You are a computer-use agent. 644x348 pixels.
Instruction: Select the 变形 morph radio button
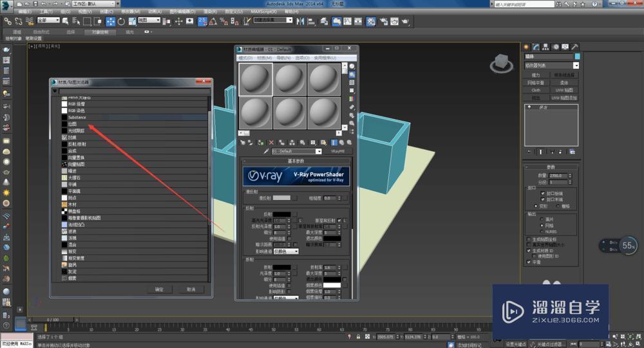click(x=536, y=206)
